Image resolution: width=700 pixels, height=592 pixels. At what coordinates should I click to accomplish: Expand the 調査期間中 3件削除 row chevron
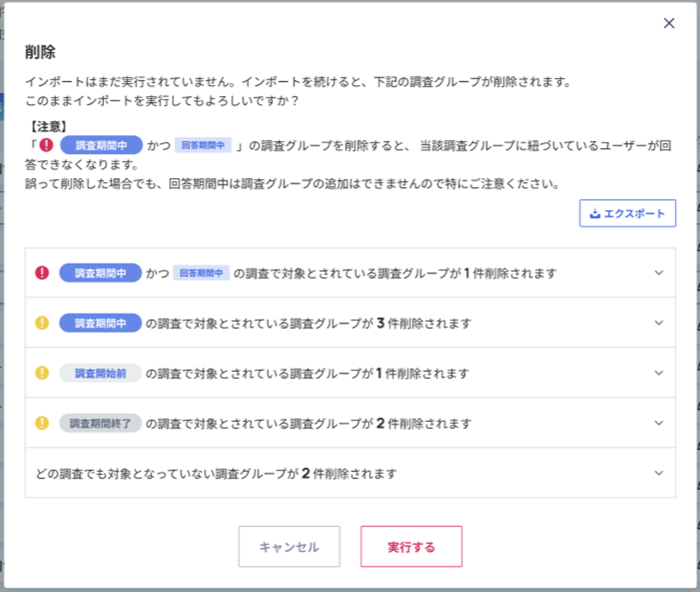click(659, 323)
